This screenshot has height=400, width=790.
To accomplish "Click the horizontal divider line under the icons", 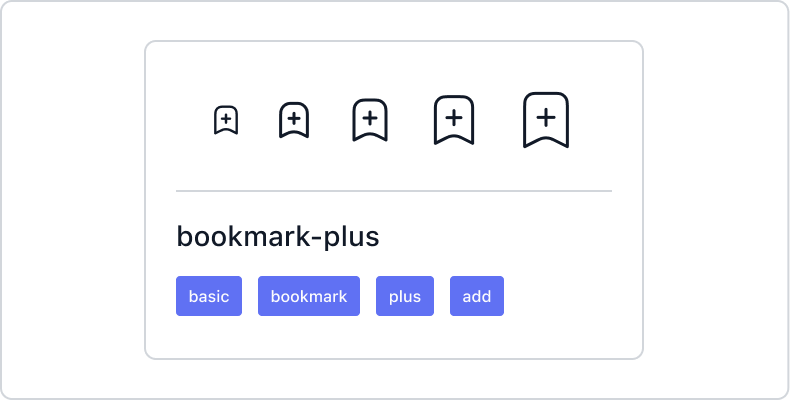I will click(x=394, y=190).
